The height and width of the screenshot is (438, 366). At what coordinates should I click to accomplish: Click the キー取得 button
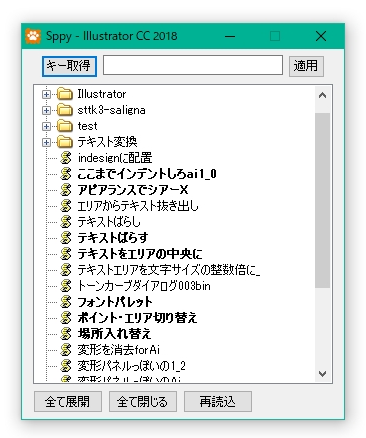click(69, 66)
